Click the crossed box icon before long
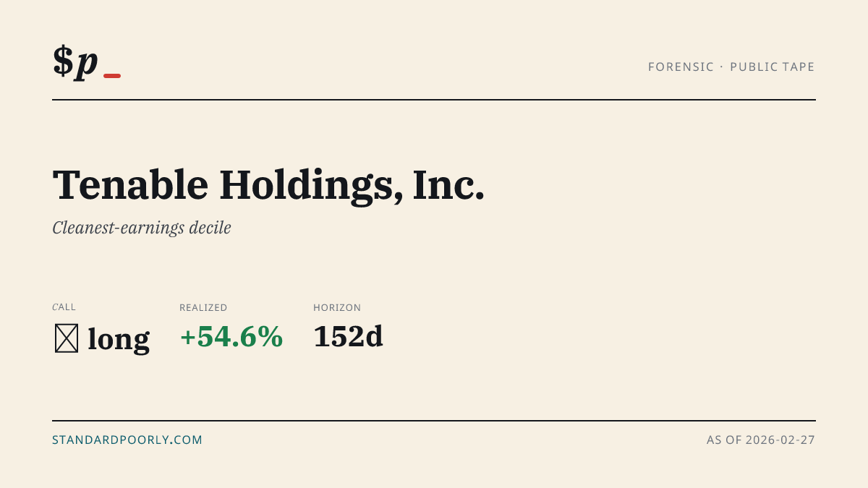Viewport: 868px width, 488px height. [67, 338]
